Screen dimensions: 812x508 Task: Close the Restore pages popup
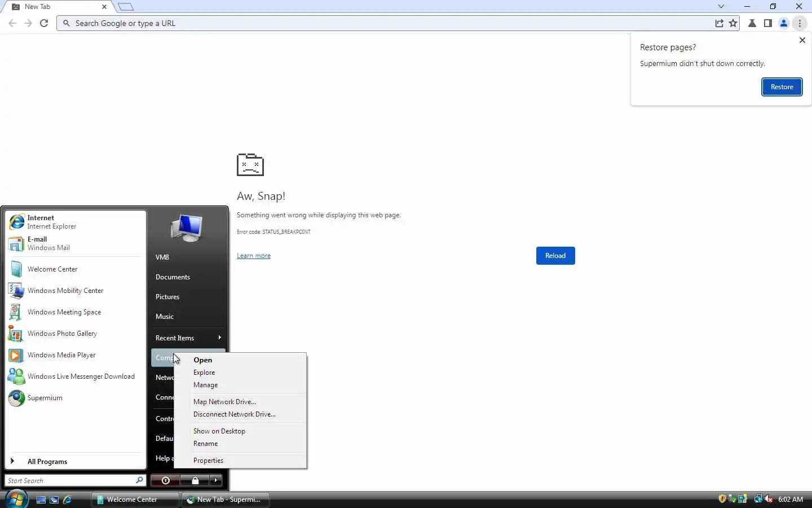[x=802, y=40]
